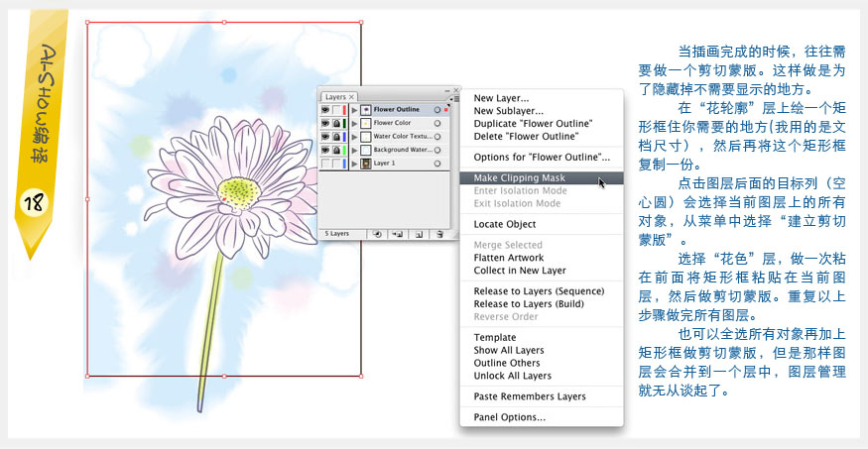The width and height of the screenshot is (868, 449).
Task: Toggle lock box for Layer 1
Action: click(336, 164)
